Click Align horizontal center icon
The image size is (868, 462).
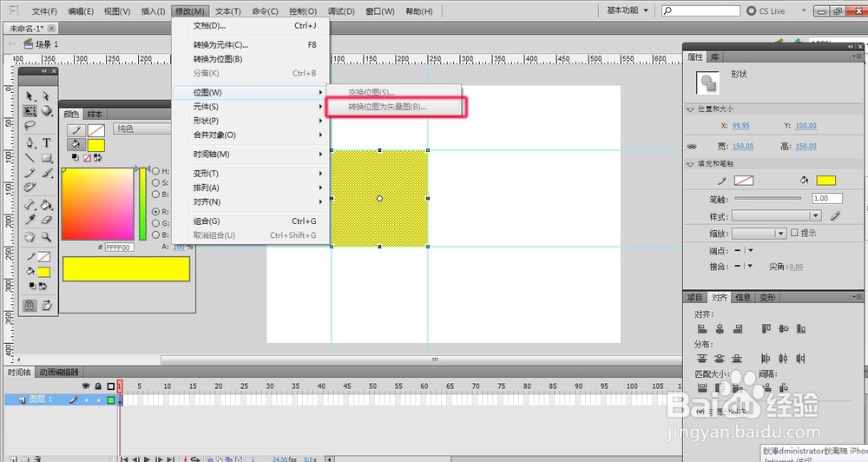coord(720,328)
